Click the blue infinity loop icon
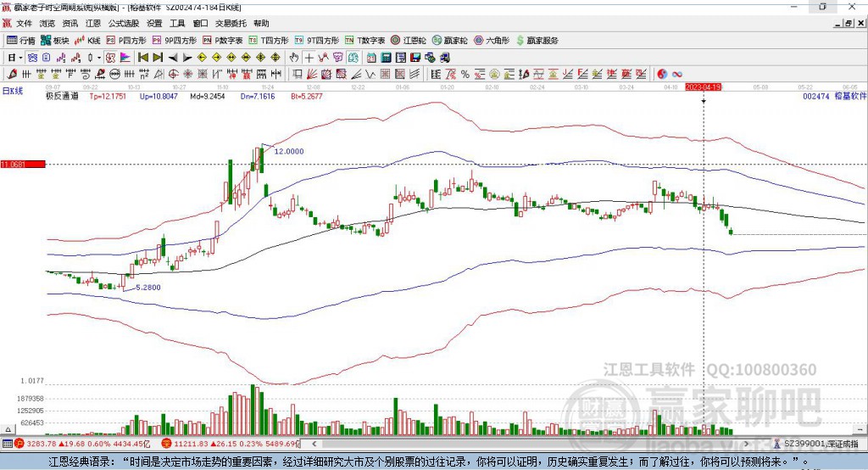868x470 pixels. click(676, 75)
